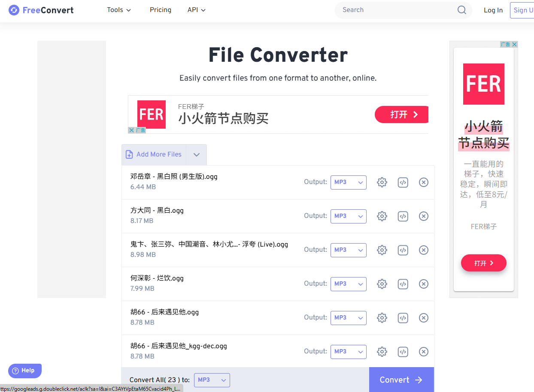This screenshot has height=392, width=534.
Task: Select output format for 浮夸 (Live).ogg
Action: 349,250
